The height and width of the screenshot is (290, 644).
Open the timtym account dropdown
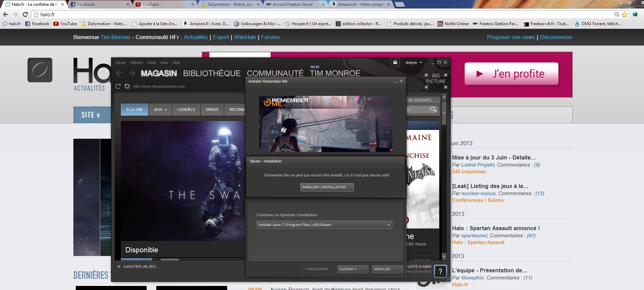point(414,63)
